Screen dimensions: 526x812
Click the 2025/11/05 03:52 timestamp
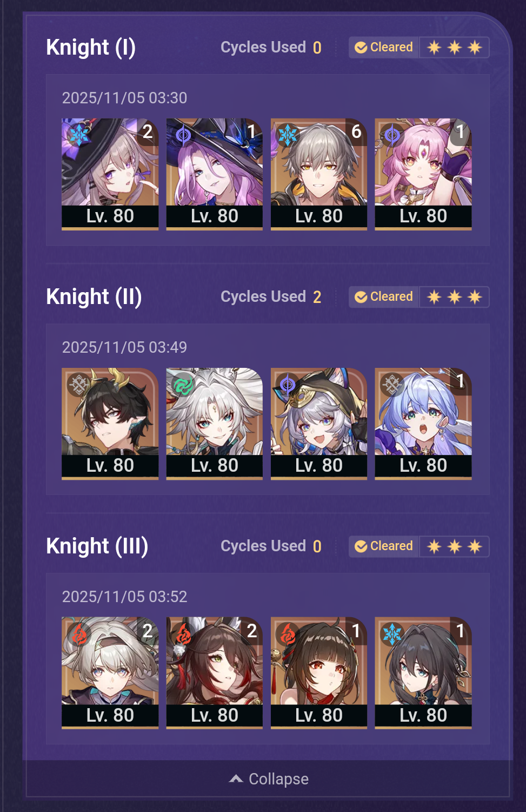(124, 597)
